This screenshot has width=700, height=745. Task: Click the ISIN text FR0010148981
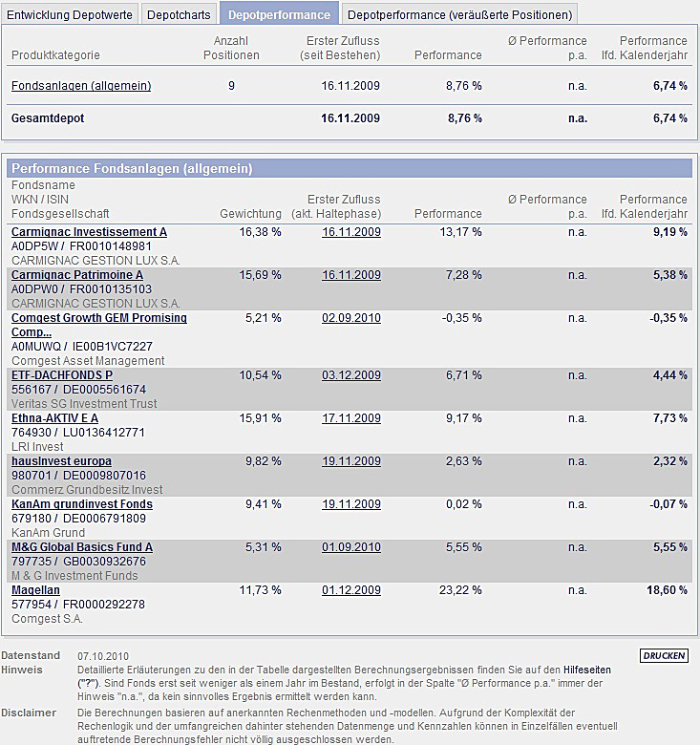111,246
